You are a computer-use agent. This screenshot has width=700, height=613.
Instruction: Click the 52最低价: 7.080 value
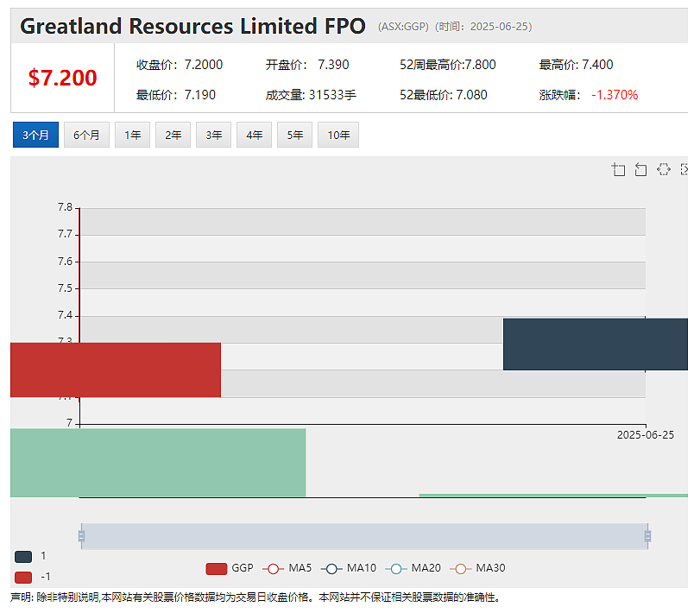pyautogui.click(x=444, y=95)
